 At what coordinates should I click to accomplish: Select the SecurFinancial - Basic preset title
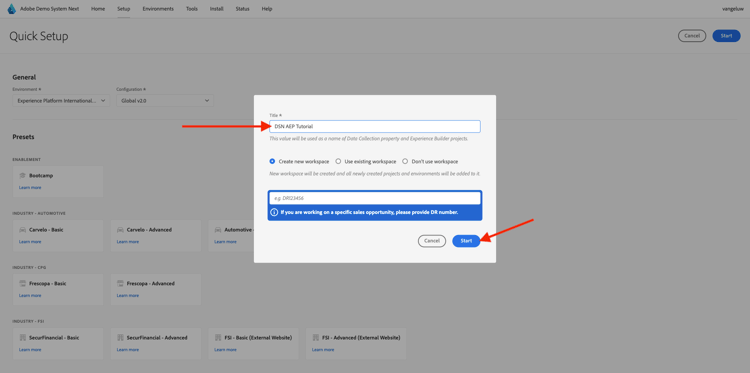(54, 338)
